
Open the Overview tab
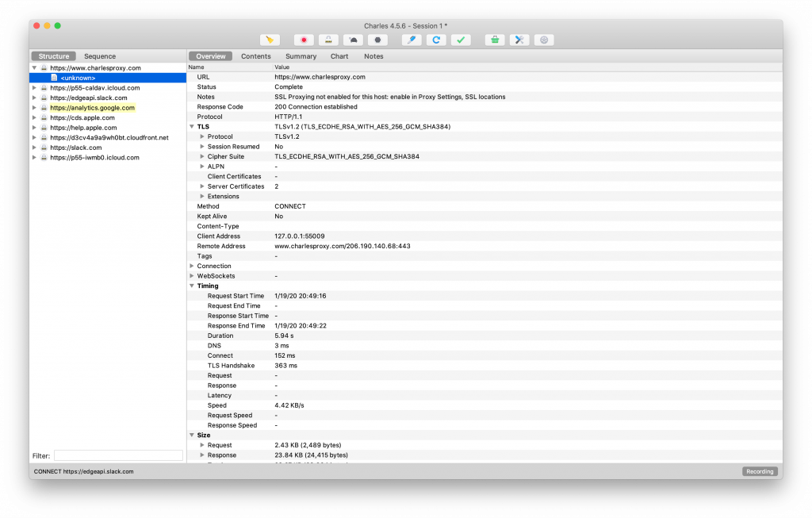click(x=211, y=56)
